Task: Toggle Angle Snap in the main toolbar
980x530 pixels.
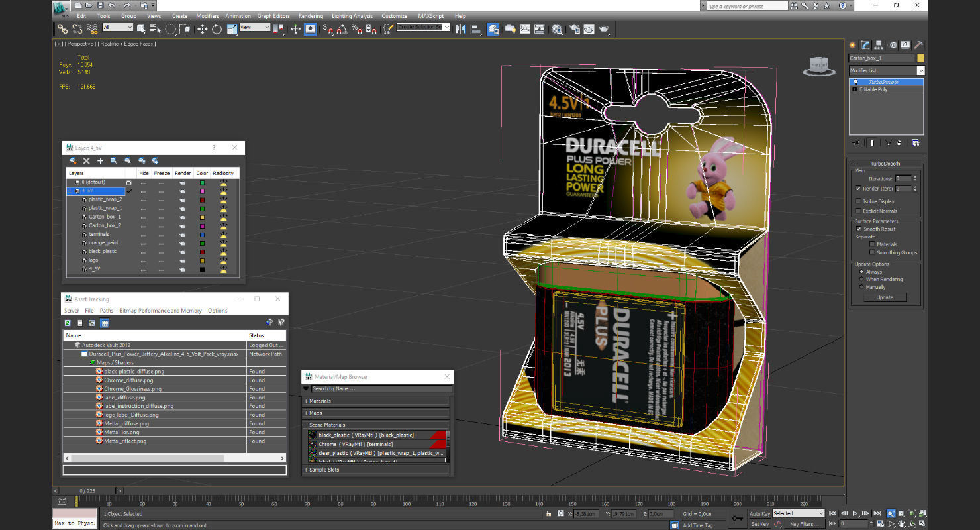Action: coord(342,28)
